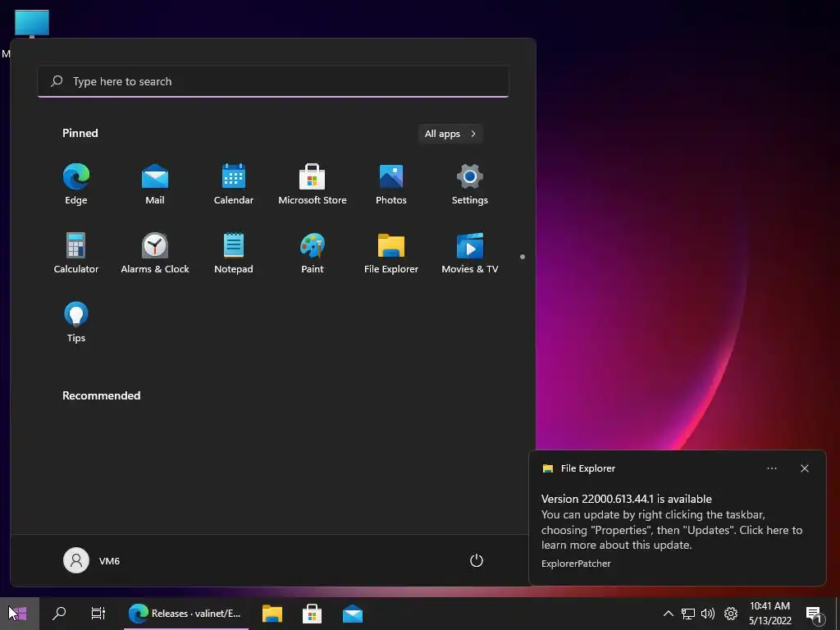Open Microsoft Store from Start menu
The height and width of the screenshot is (630, 840).
pos(313,185)
